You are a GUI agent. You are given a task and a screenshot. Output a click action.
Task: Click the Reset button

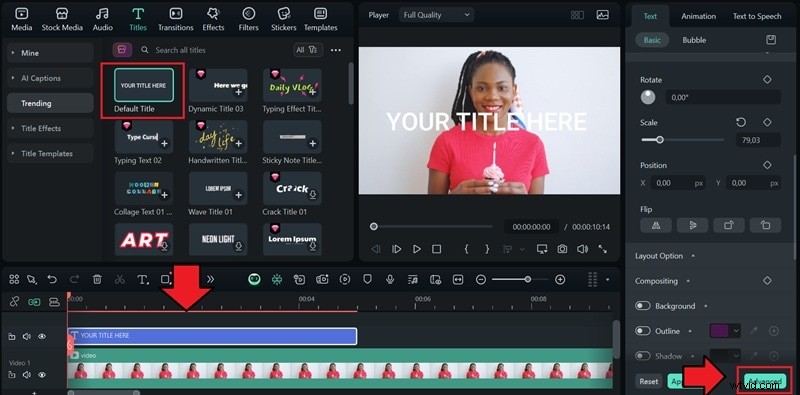tap(648, 381)
